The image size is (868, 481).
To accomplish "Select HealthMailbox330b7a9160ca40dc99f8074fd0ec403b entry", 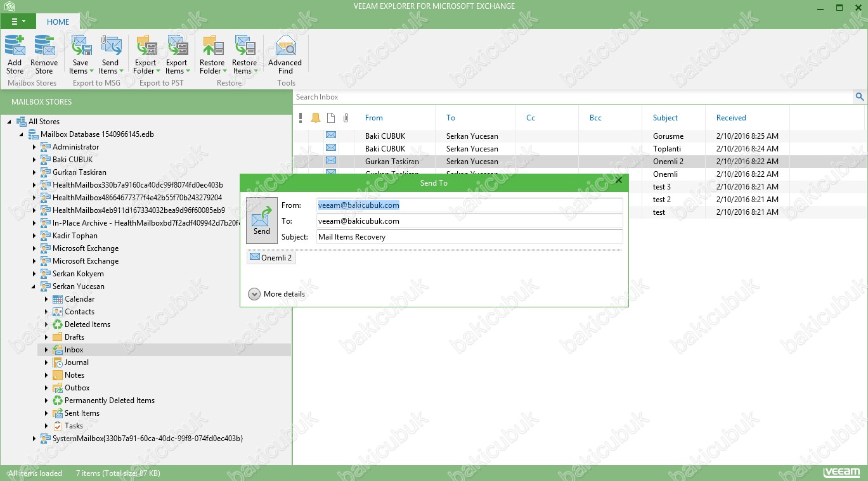I will [x=138, y=185].
